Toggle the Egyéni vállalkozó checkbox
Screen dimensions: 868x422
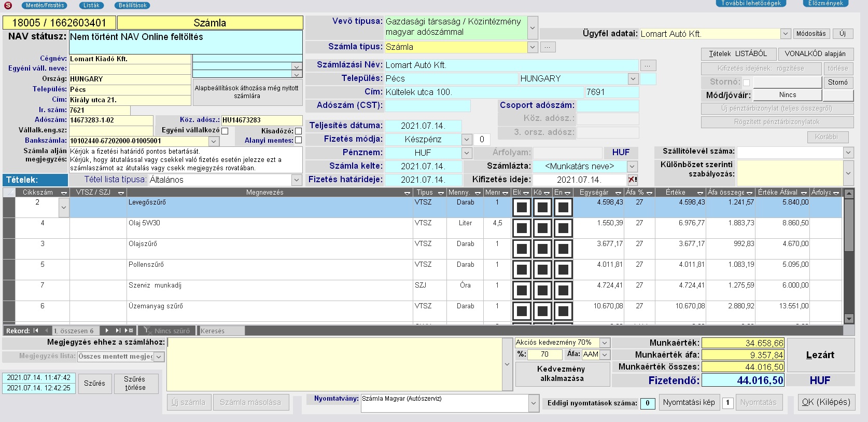pyautogui.click(x=225, y=131)
